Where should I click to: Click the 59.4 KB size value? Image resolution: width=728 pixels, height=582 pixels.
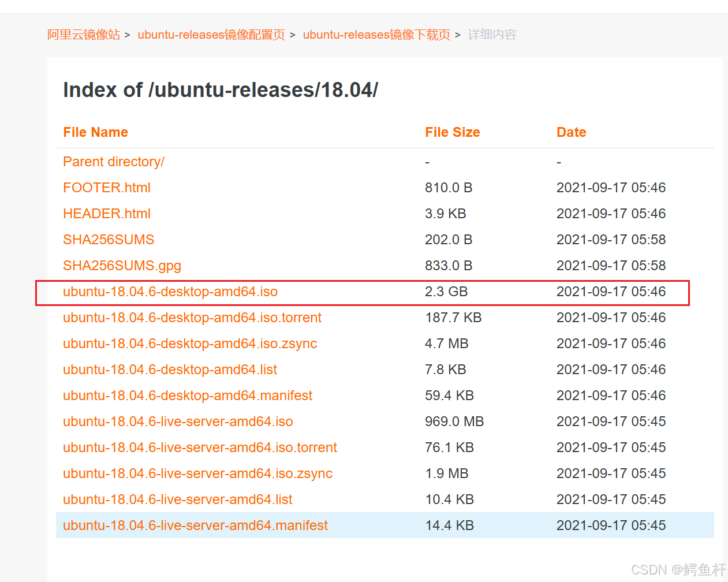[x=449, y=396]
